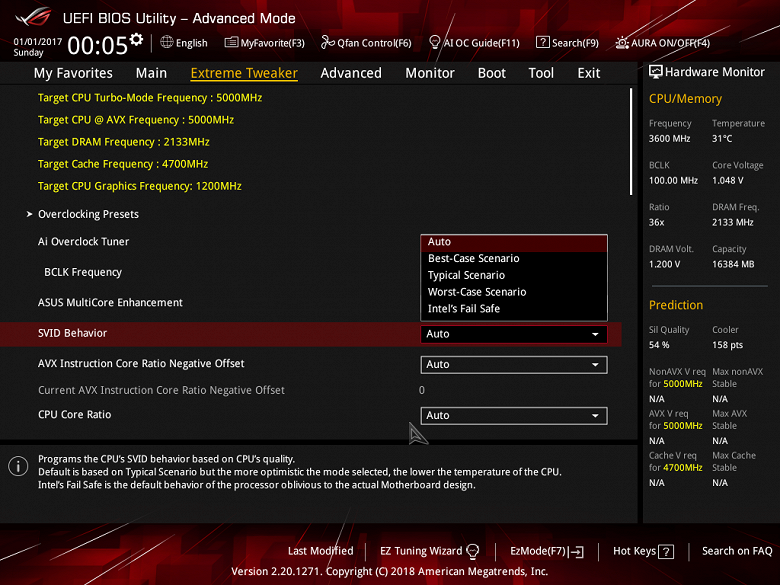
Task: Go to the Boot tab
Action: pyautogui.click(x=491, y=73)
